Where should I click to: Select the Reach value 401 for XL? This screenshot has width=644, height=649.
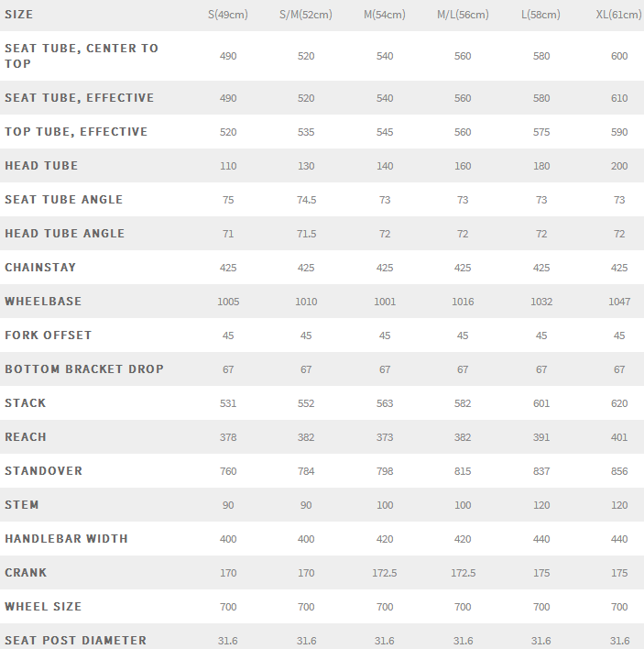(619, 437)
